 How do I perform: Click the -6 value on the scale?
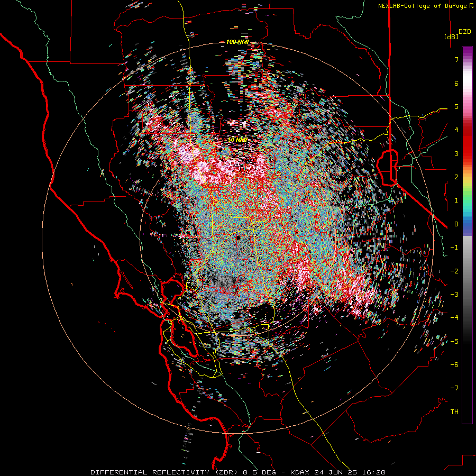tap(454, 364)
